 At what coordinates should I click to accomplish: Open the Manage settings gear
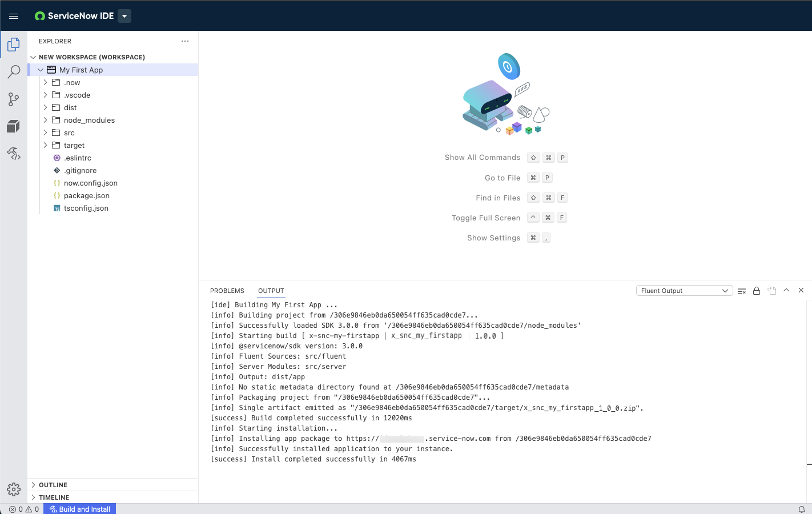[14, 489]
